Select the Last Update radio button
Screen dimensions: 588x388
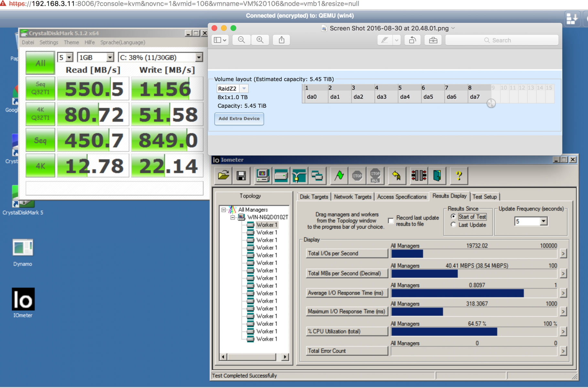(453, 225)
